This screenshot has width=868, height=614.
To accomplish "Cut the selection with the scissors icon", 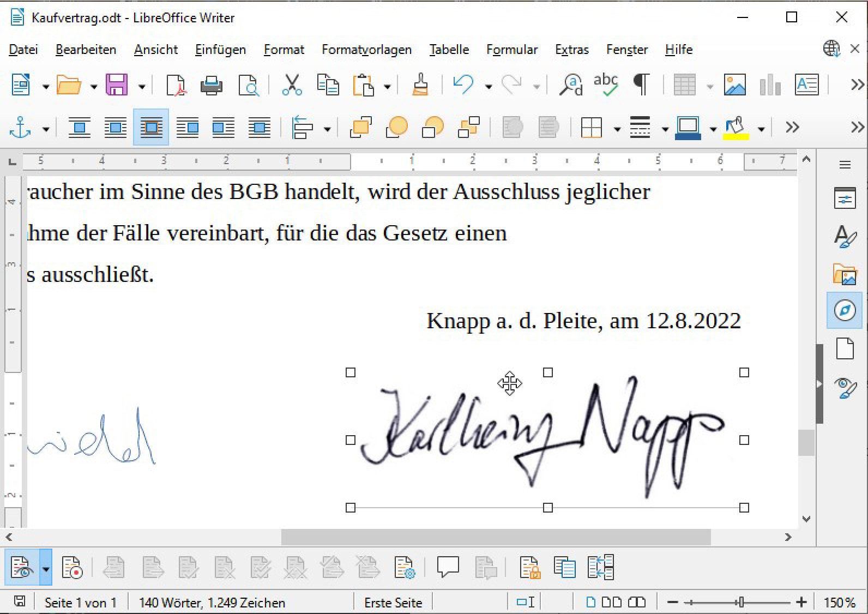I will pos(292,85).
